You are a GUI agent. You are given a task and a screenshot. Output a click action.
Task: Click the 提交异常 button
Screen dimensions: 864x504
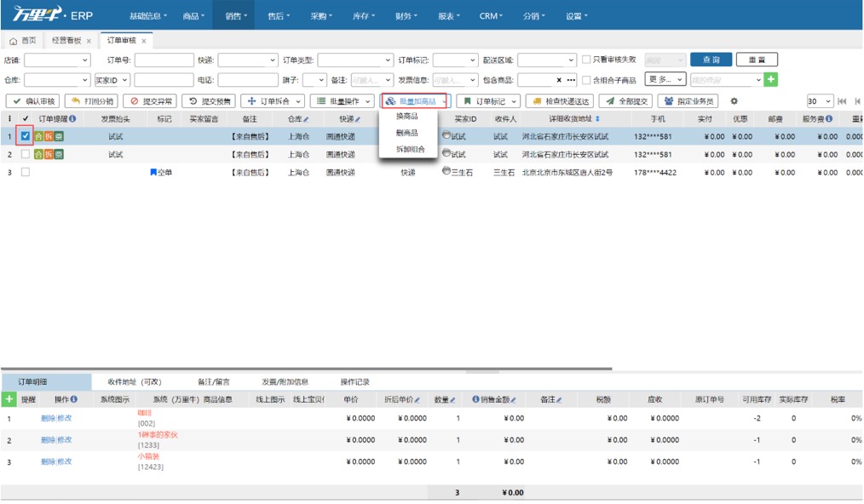(151, 101)
